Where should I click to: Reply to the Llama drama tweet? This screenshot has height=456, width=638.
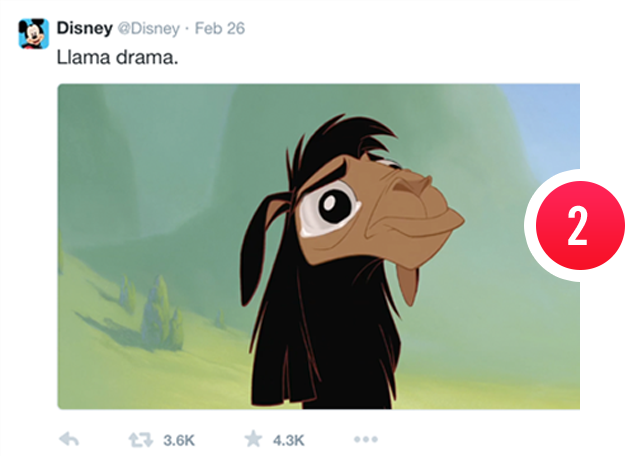(69, 439)
